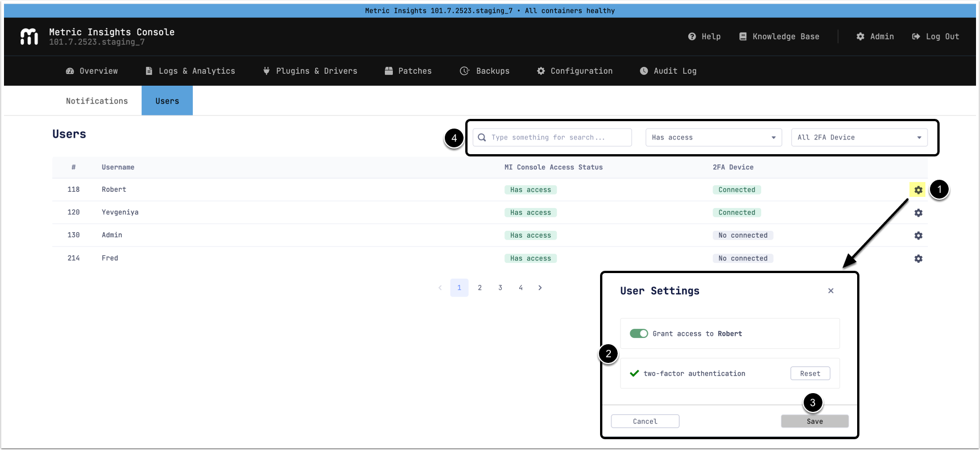Viewport: 980px width, 450px height.
Task: Go to page 3 of users
Action: [x=500, y=288]
